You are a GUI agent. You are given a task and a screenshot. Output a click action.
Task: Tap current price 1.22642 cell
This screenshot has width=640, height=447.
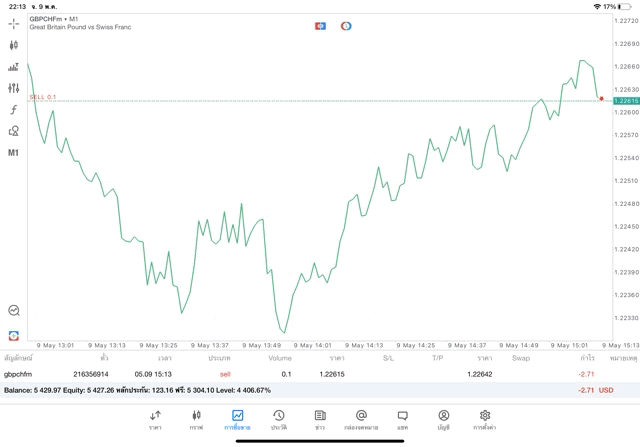coord(480,374)
